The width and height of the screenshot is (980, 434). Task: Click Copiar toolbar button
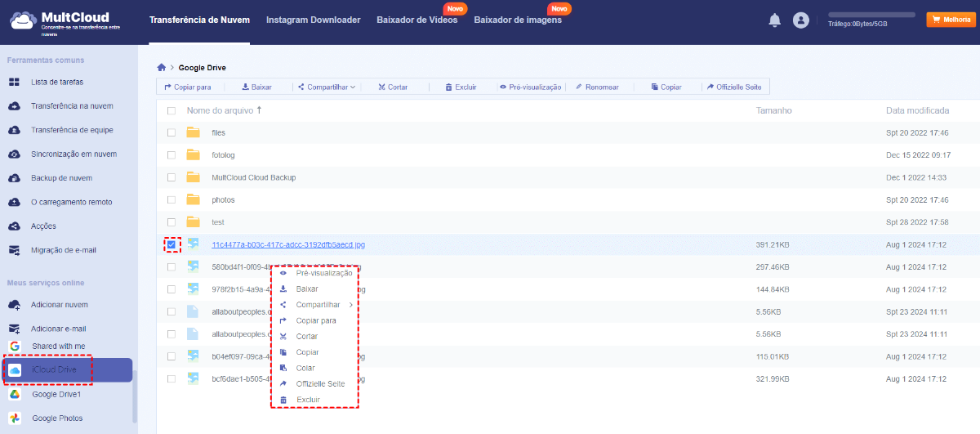tap(666, 87)
